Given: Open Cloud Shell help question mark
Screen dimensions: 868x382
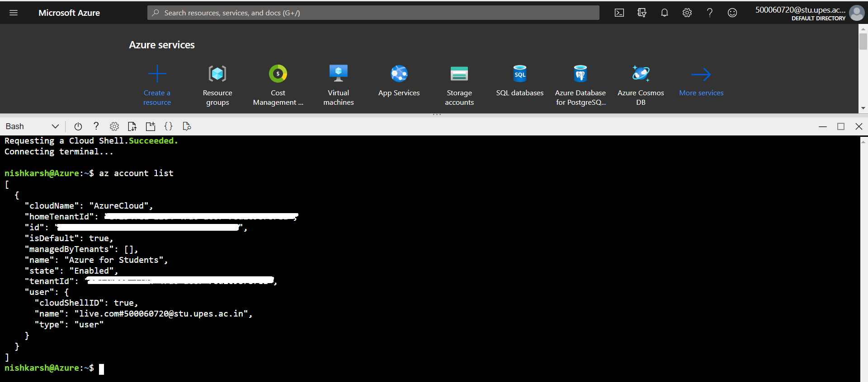Looking at the screenshot, I should [x=96, y=126].
